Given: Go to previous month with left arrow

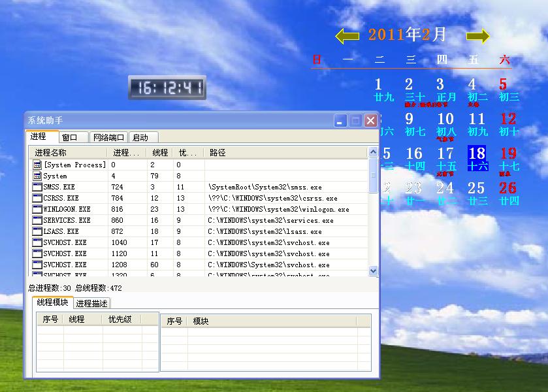Looking at the screenshot, I should 347,36.
